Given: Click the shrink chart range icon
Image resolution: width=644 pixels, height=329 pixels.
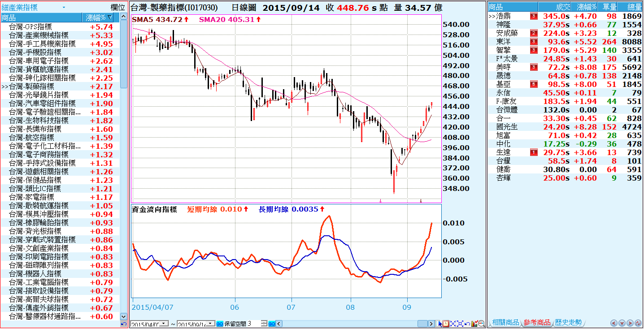Looking at the screenshot, I should click(453, 324).
